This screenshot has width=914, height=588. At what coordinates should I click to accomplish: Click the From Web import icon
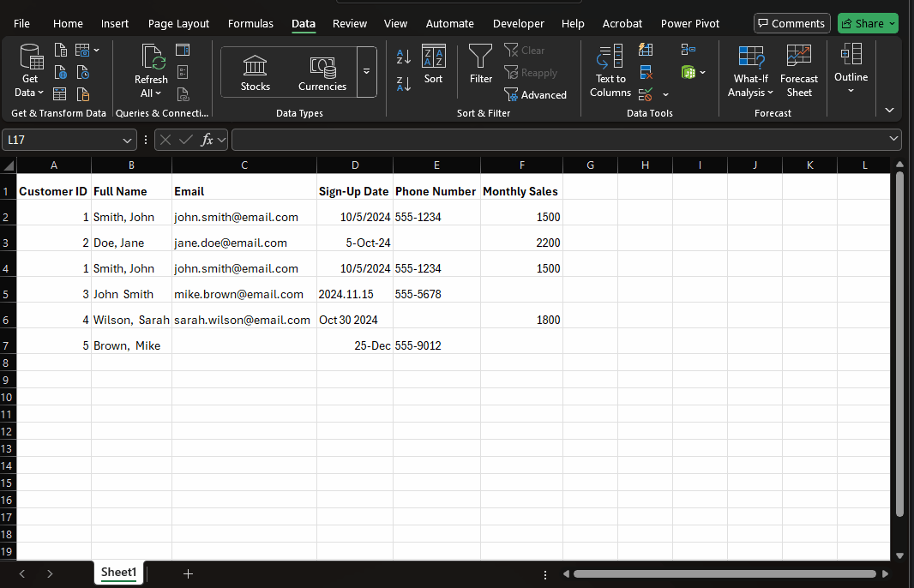pyautogui.click(x=61, y=72)
